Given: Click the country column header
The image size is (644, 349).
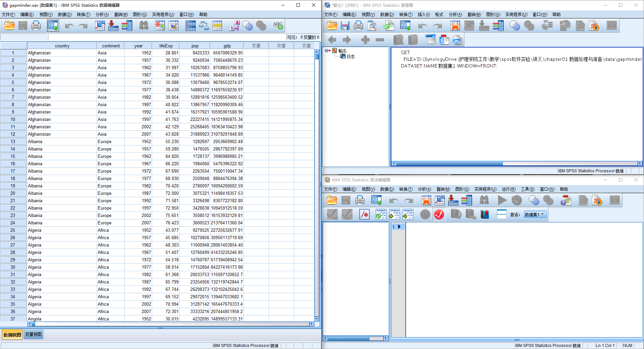Looking at the screenshot, I should [x=62, y=46].
